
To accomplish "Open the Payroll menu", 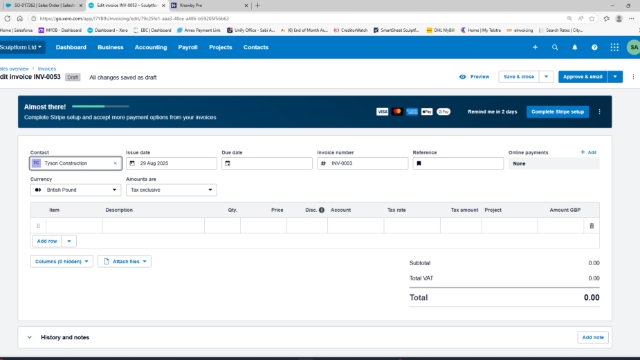I will click(x=188, y=47).
